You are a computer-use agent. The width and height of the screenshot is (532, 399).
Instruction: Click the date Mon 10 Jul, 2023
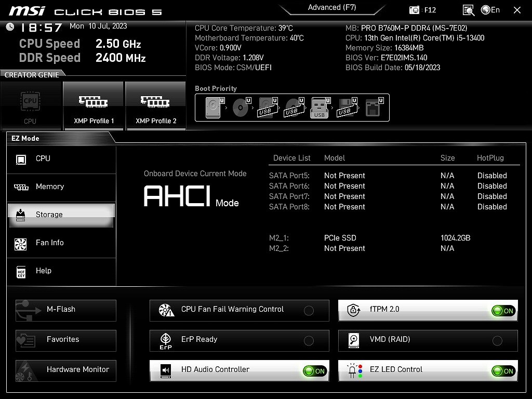tap(98, 26)
